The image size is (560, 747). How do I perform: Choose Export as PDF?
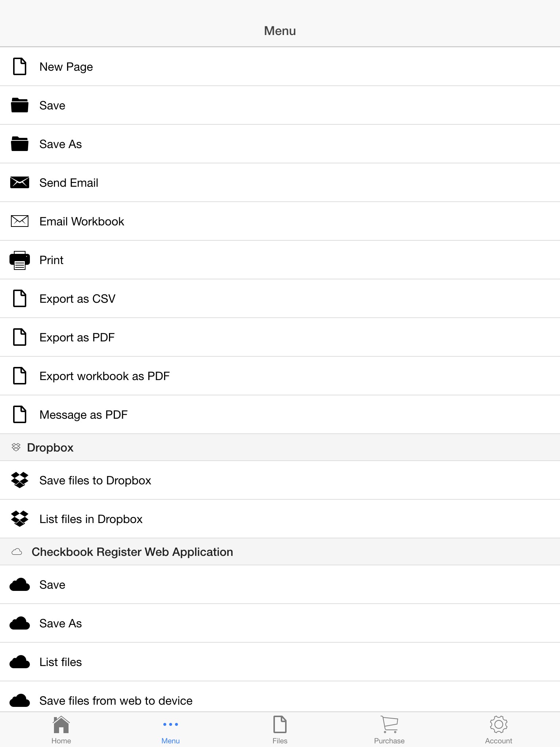point(280,337)
